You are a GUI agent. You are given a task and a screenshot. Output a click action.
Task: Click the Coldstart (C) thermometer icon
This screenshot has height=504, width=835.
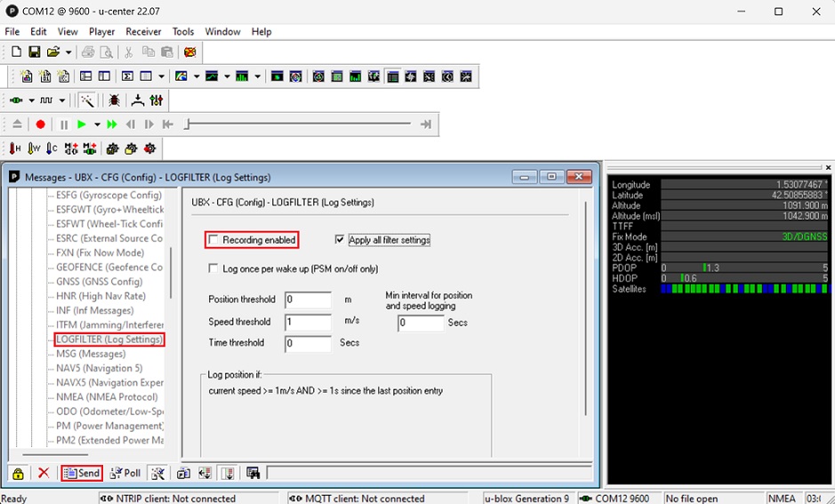pyautogui.click(x=52, y=148)
